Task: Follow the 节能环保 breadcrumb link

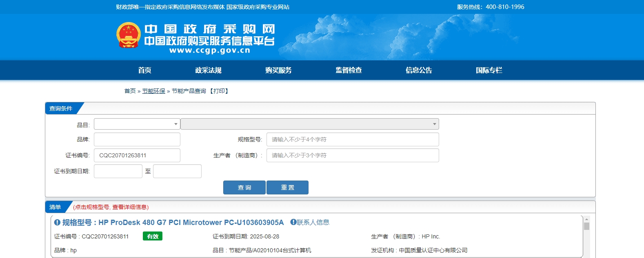Action: pos(153,91)
